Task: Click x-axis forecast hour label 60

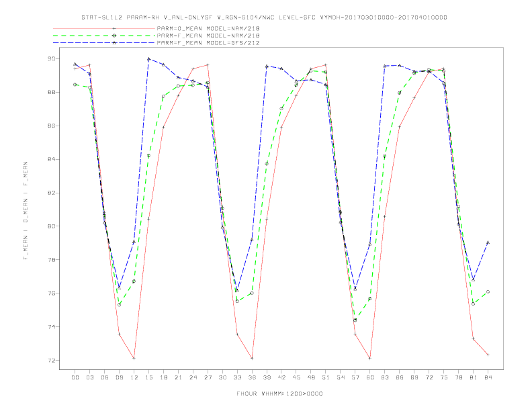Action: (370, 377)
